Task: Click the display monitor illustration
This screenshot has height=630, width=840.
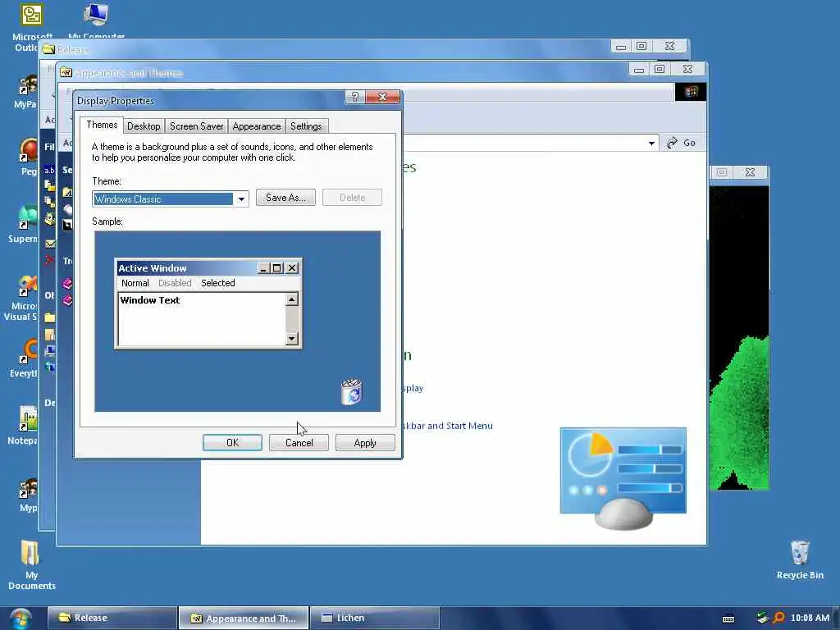Action: coord(623,478)
